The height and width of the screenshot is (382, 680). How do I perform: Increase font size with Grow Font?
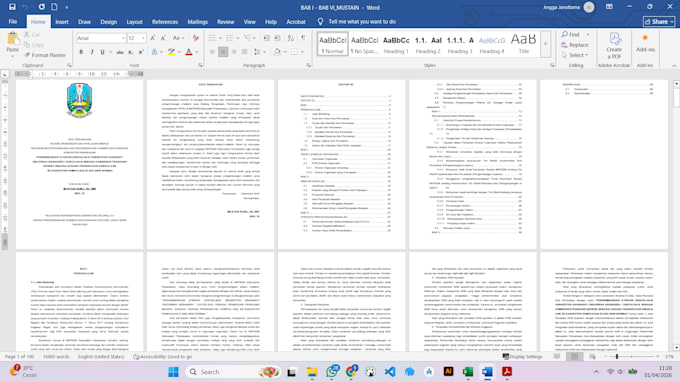(153, 38)
